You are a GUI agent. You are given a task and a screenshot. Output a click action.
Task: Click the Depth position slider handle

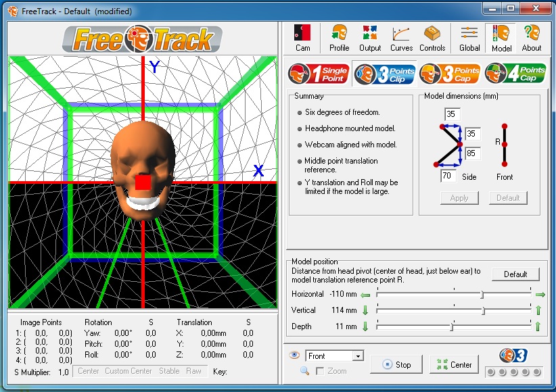(452, 327)
